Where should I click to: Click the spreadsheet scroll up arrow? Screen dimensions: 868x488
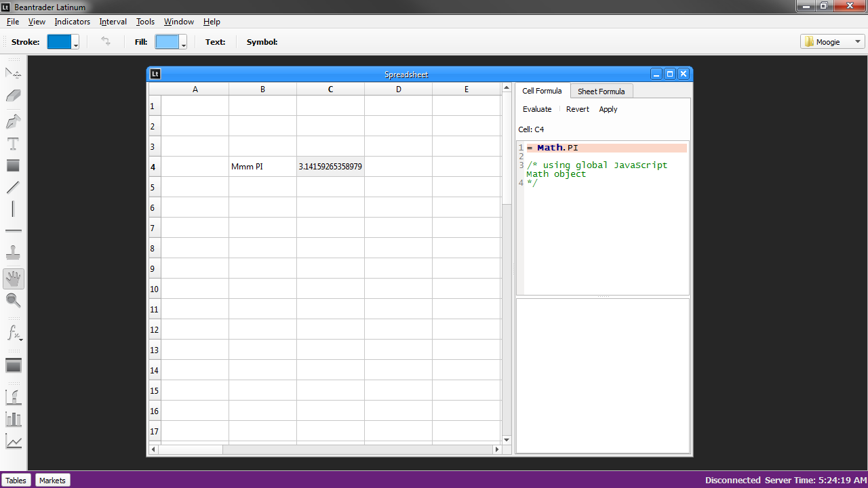coord(507,87)
